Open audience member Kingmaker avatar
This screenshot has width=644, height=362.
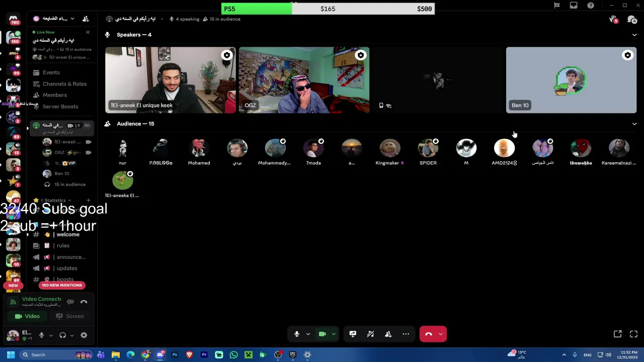(x=390, y=148)
